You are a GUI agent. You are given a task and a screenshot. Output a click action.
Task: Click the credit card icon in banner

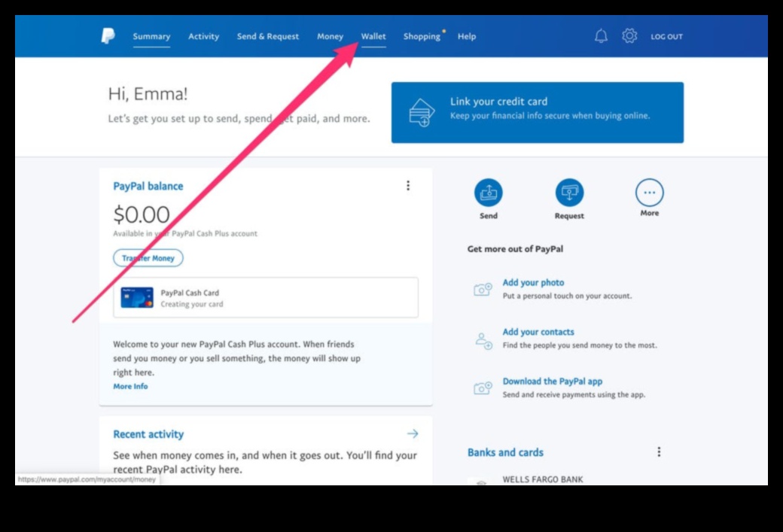tap(422, 113)
